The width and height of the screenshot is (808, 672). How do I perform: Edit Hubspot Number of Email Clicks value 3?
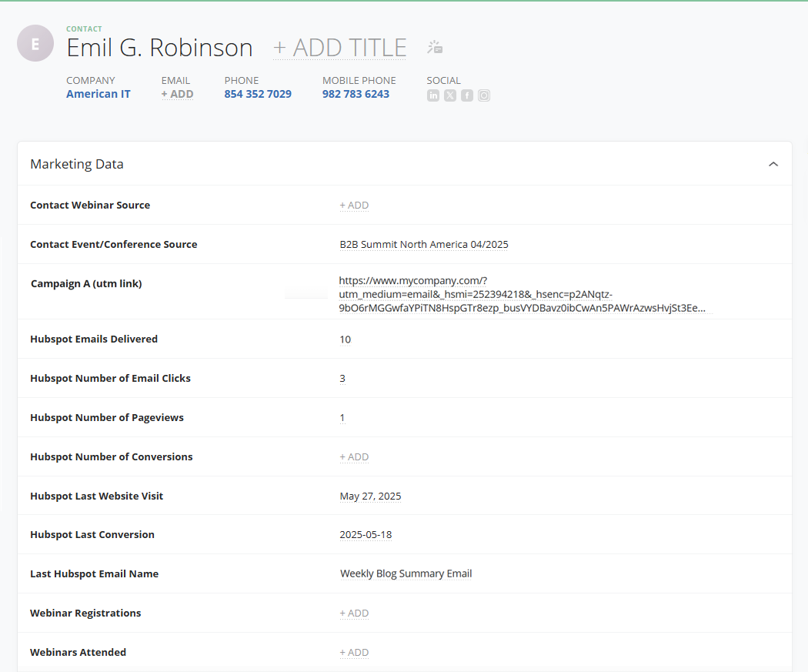[342, 378]
